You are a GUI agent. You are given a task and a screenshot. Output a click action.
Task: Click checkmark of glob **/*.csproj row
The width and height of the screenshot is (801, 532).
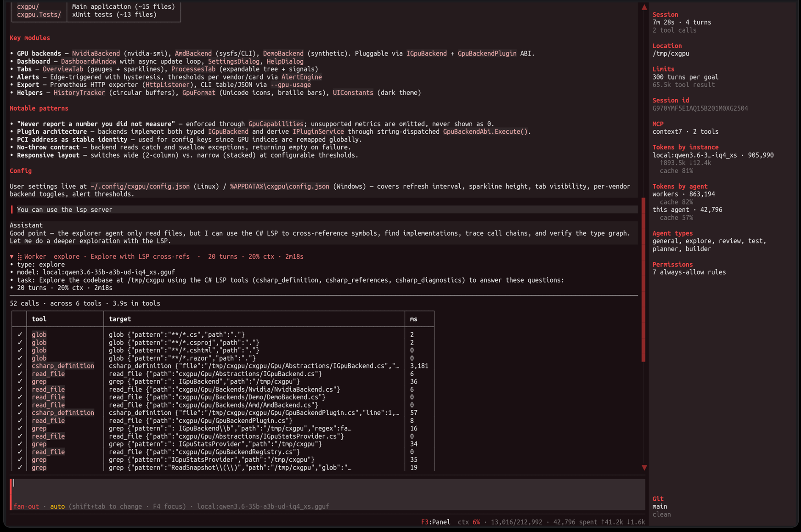pyautogui.click(x=20, y=342)
